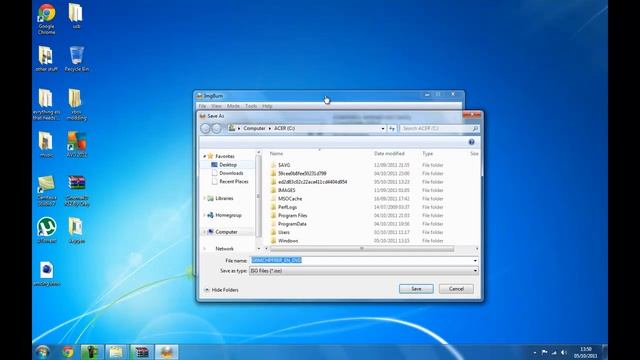Launch the uTorrent desktop shortcut
The height and width of the screenshot is (360, 640).
(x=47, y=230)
